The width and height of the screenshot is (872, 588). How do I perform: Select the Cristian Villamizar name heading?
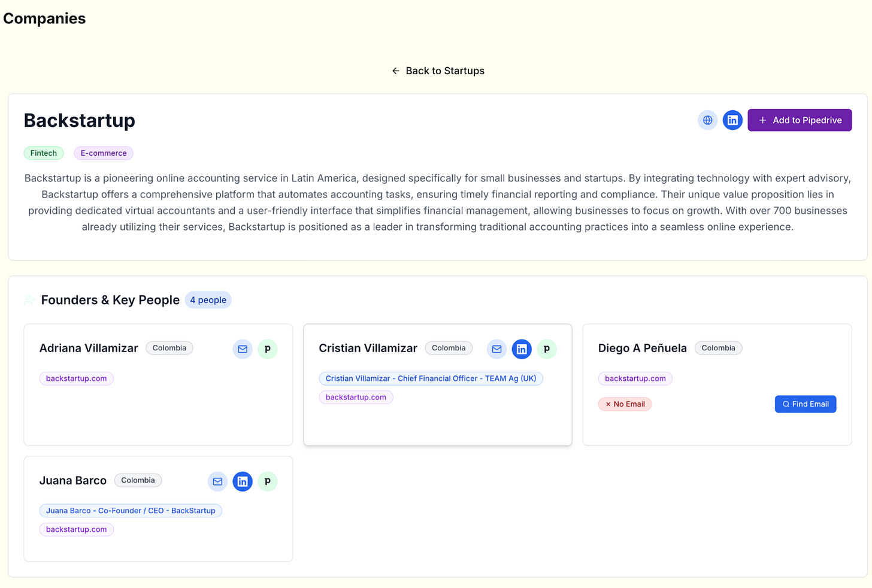pos(368,348)
